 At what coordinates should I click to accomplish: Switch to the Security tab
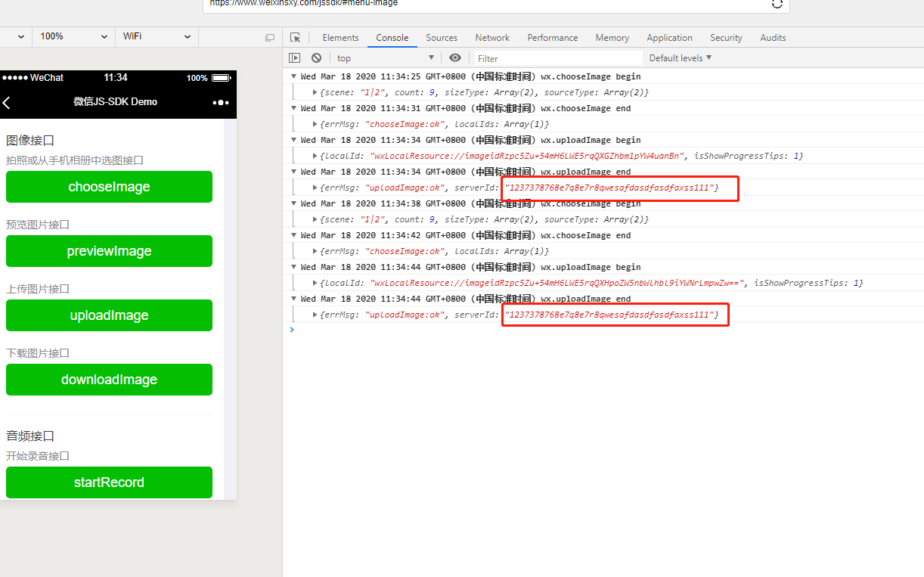[x=726, y=37]
